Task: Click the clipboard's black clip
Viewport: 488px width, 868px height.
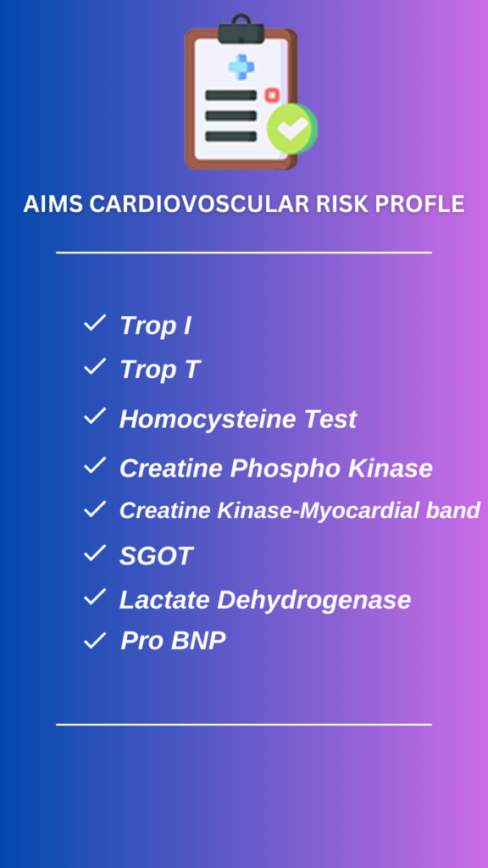Action: click(241, 30)
